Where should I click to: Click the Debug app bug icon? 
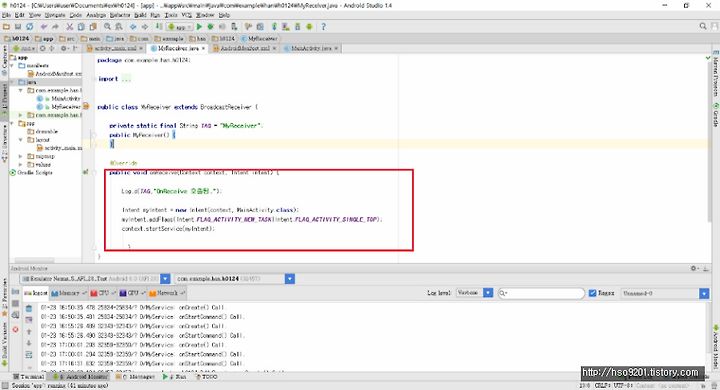click(x=211, y=27)
